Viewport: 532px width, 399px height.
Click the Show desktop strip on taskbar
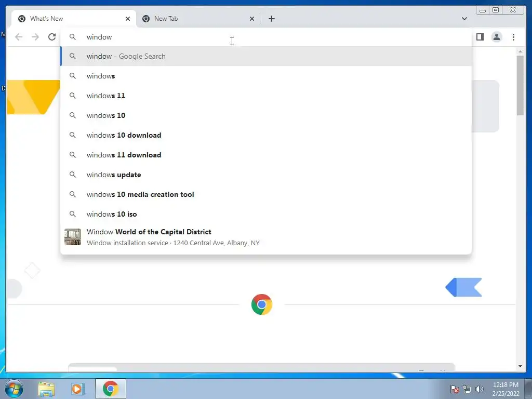pos(528,389)
